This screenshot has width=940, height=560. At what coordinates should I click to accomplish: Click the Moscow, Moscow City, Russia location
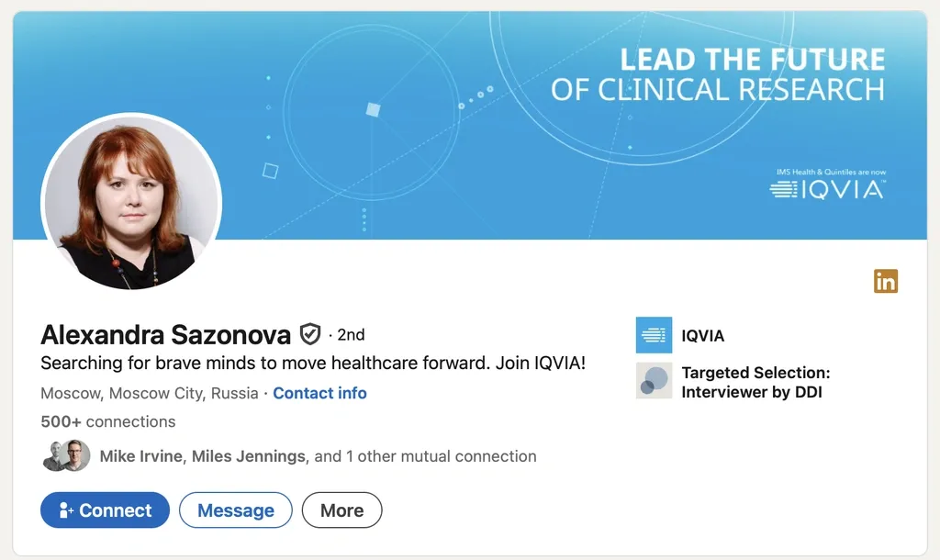(x=150, y=393)
